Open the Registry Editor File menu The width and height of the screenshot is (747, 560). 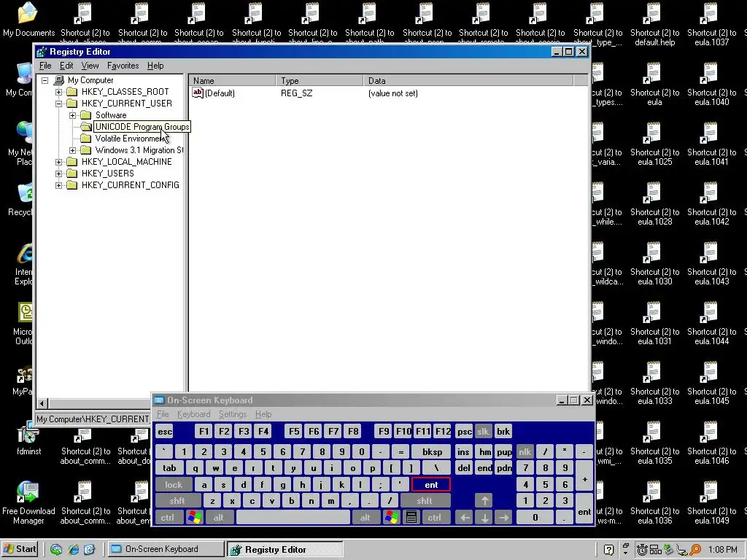[45, 66]
